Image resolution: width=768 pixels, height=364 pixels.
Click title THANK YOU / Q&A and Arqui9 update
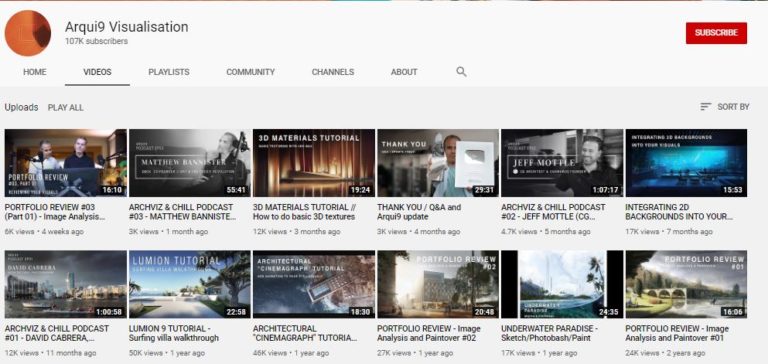click(419, 212)
